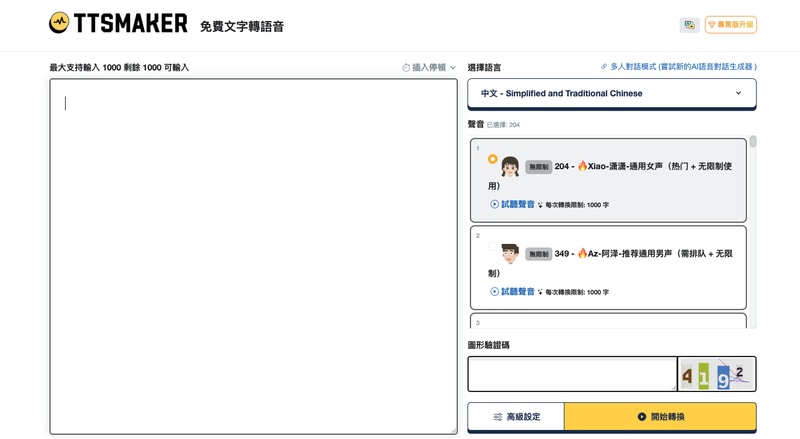Viewport: 800px width, 439px height.
Task: Expand the 中文 language selection dropdown
Action: coord(612,93)
